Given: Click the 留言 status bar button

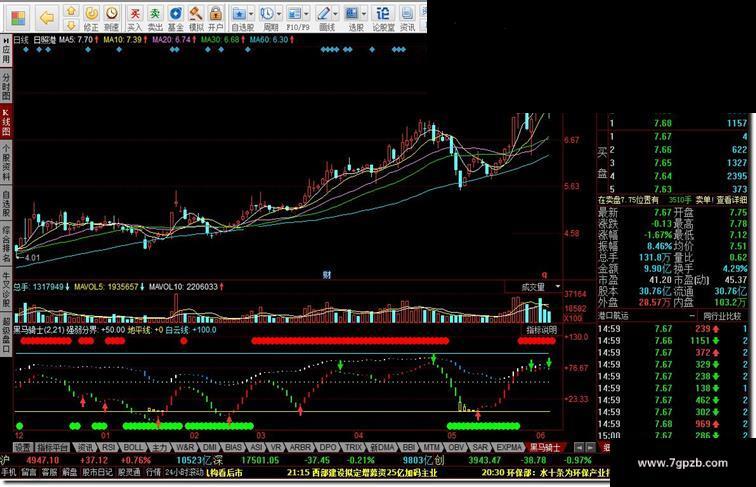Looking at the screenshot, I should tap(29, 473).
